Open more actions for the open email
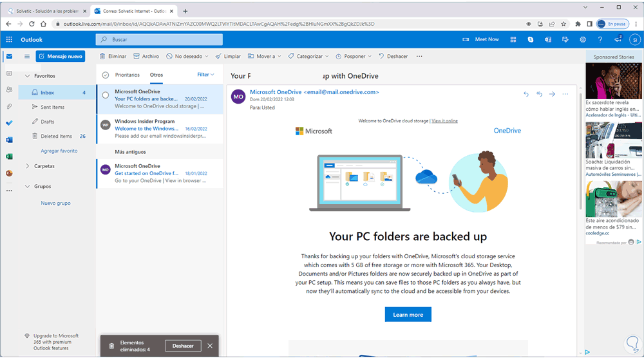This screenshot has height=358, width=644. (x=565, y=94)
